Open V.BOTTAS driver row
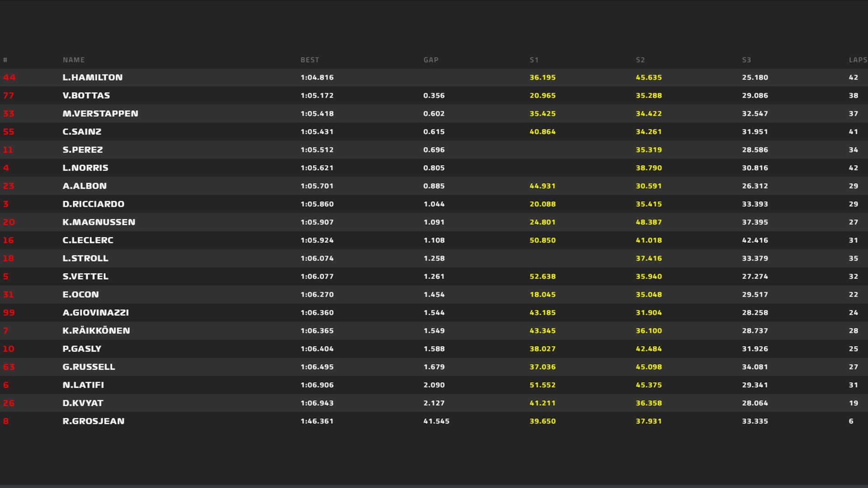The height and width of the screenshot is (488, 868). click(86, 95)
